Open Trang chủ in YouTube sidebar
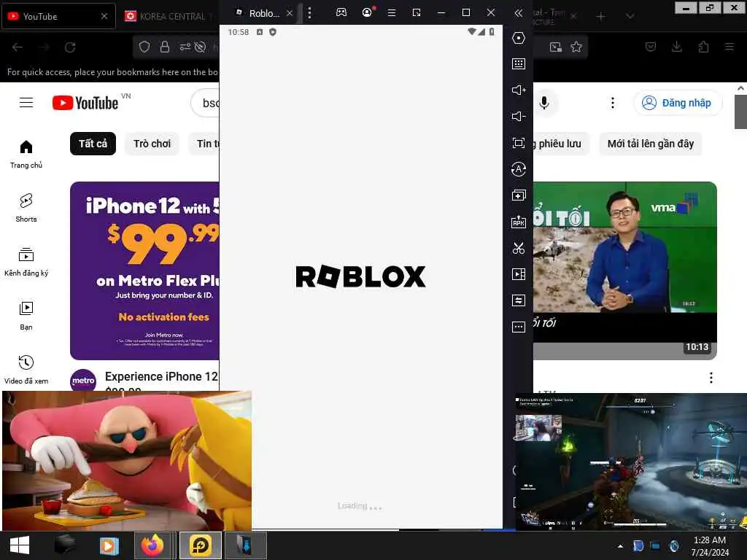 [26, 154]
